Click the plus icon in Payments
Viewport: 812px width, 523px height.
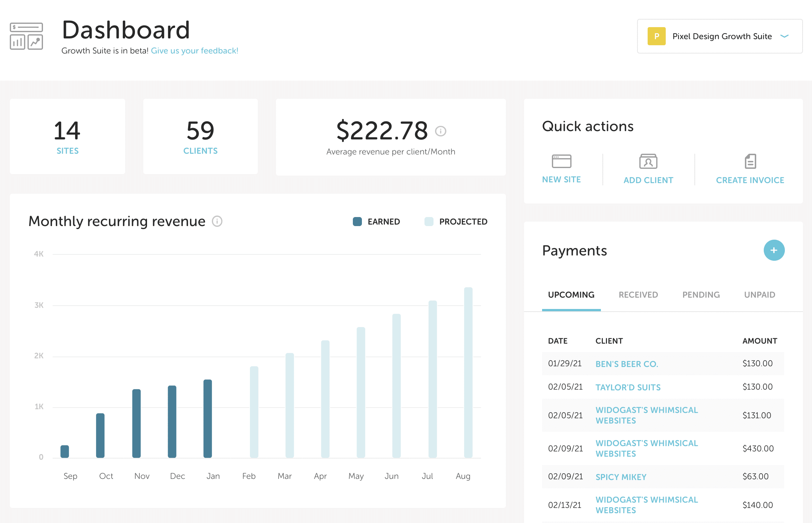point(774,250)
